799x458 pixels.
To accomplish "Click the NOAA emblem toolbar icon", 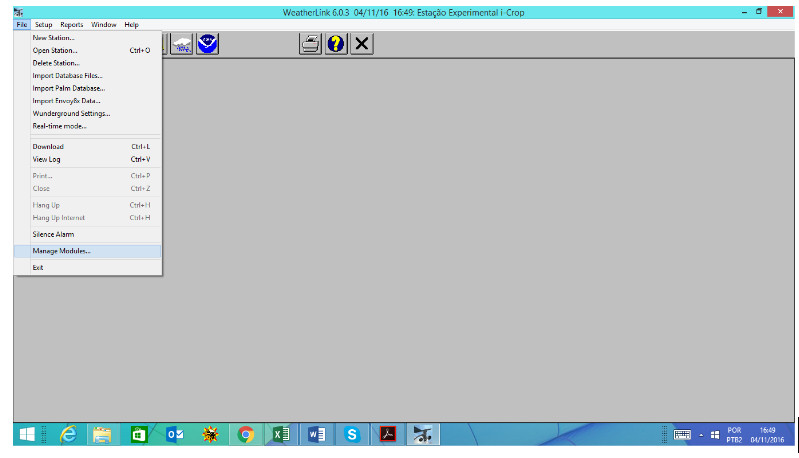I will coord(207,44).
